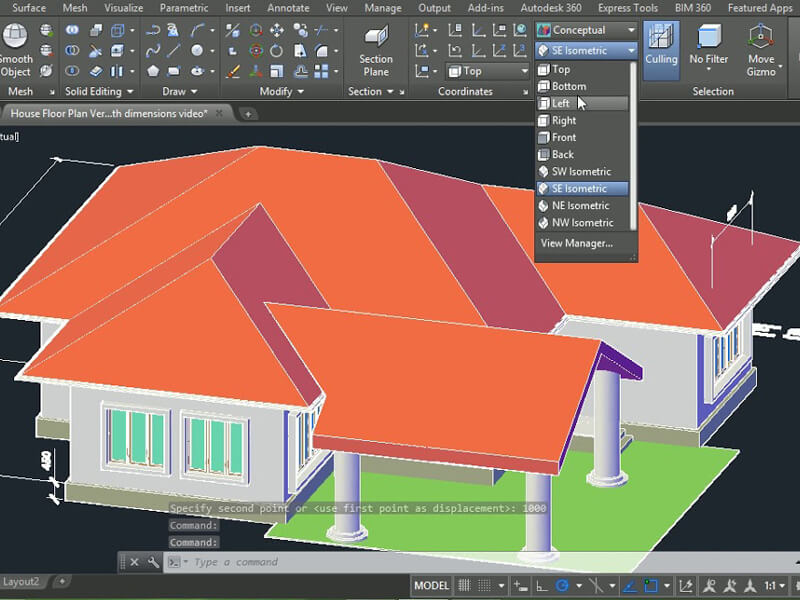800x600 pixels.
Task: Open View Manager from the list
Action: [576, 243]
